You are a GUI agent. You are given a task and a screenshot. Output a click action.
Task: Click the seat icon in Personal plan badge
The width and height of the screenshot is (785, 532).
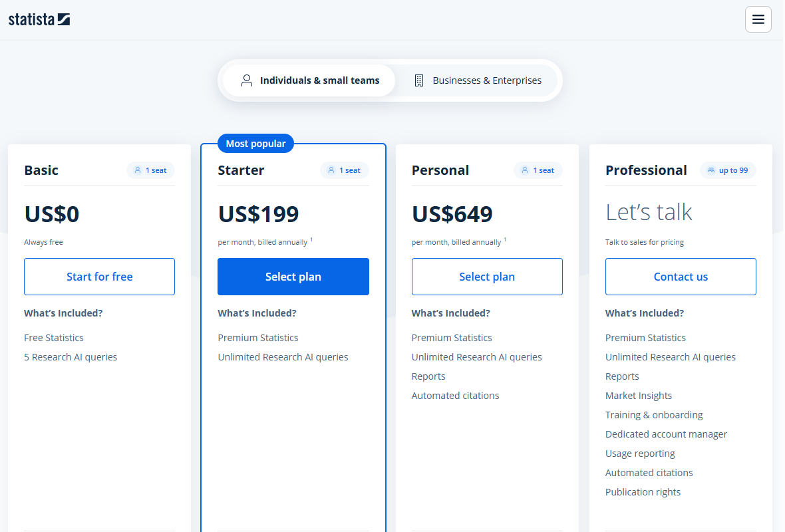pos(525,170)
